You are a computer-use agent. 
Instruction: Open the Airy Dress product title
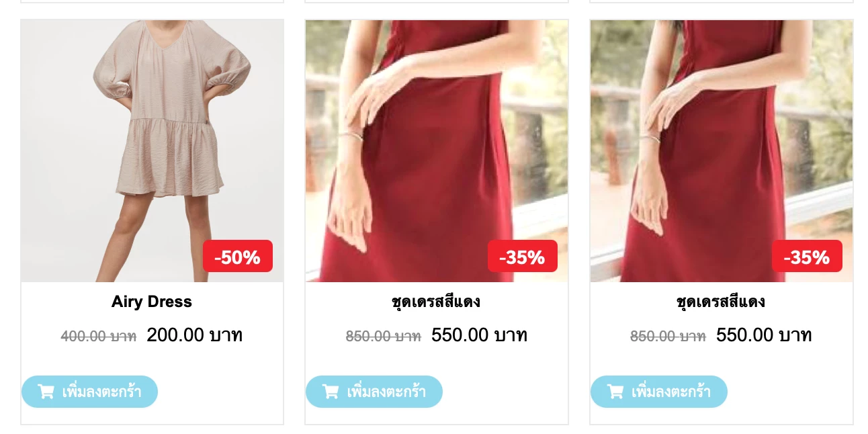(152, 302)
